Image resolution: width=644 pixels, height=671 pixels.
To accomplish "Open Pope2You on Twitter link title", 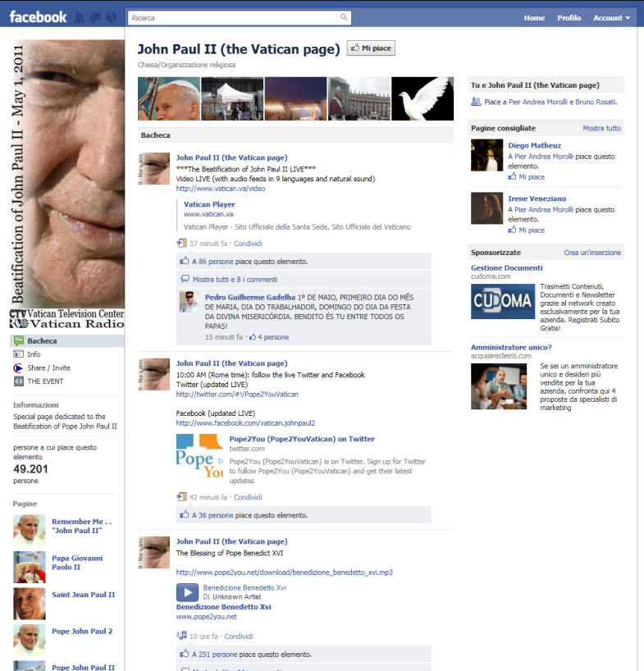I will [x=302, y=439].
